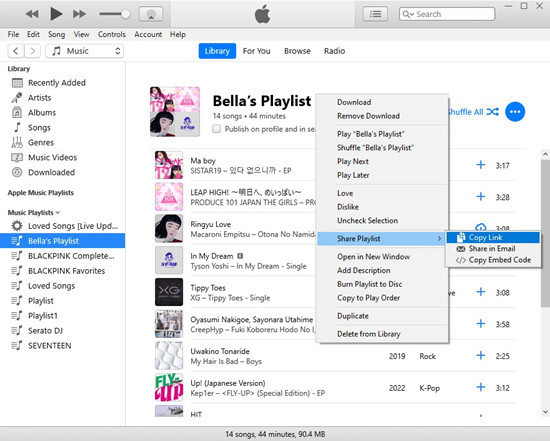The image size is (550, 441).
Task: Choose Share in Email
Action: (493, 249)
